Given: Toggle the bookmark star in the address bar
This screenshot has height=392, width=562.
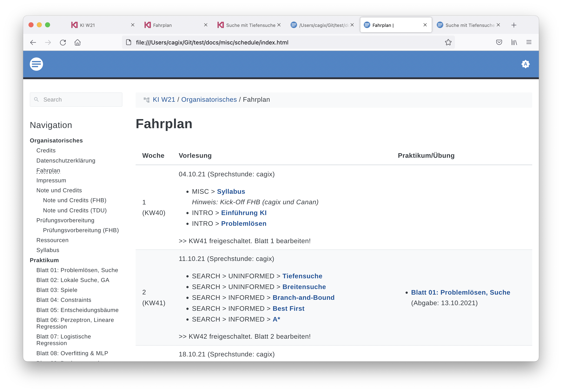Looking at the screenshot, I should click(448, 42).
